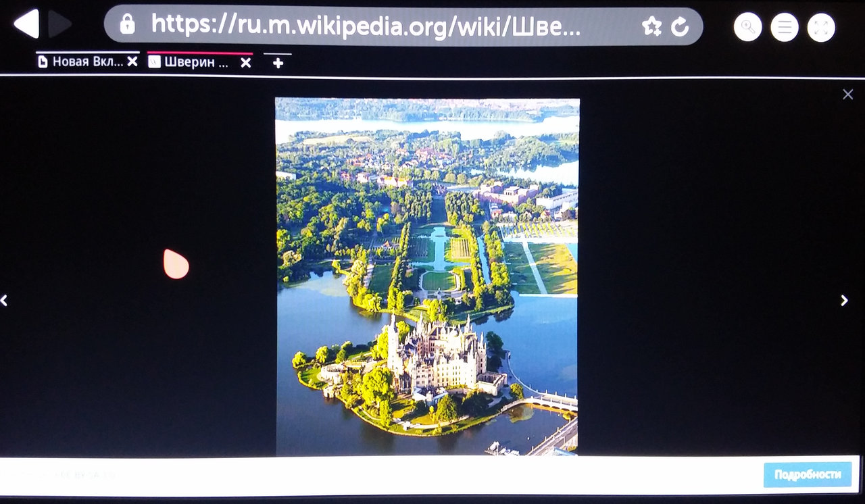Screen dimensions: 865x504
Task: Click the Подробности button
Action: pyautogui.click(x=807, y=474)
